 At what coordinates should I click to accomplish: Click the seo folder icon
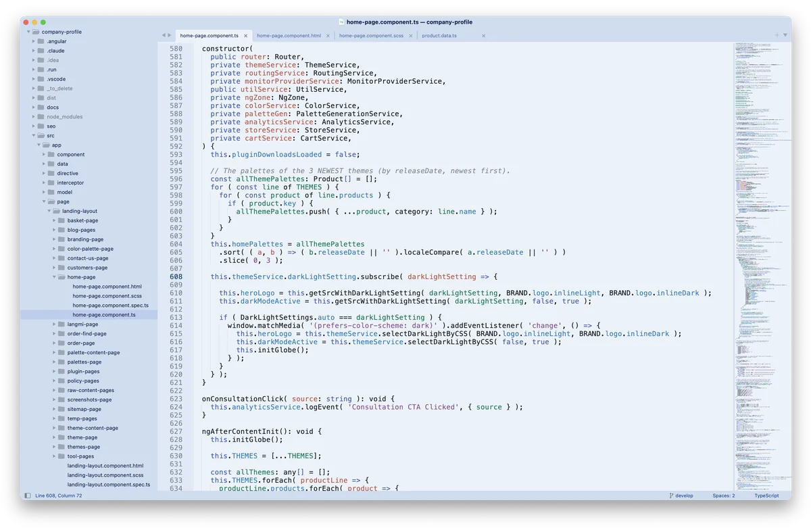click(x=41, y=126)
